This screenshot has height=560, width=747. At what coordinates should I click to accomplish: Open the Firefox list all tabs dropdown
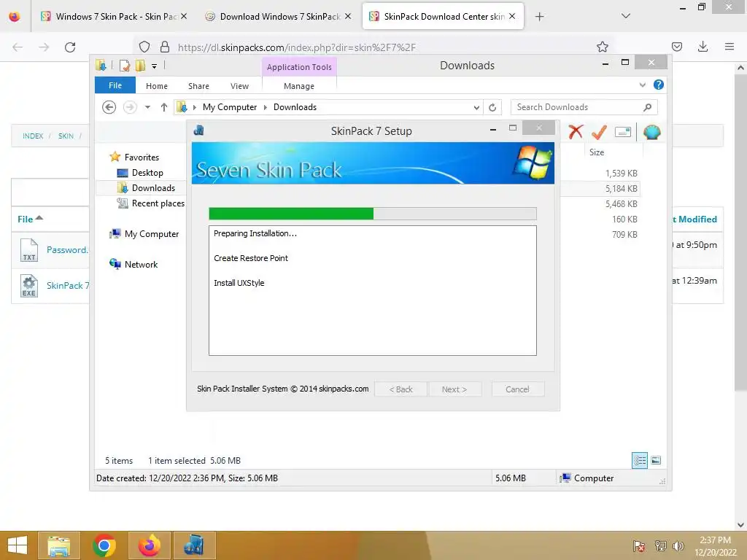(x=626, y=16)
